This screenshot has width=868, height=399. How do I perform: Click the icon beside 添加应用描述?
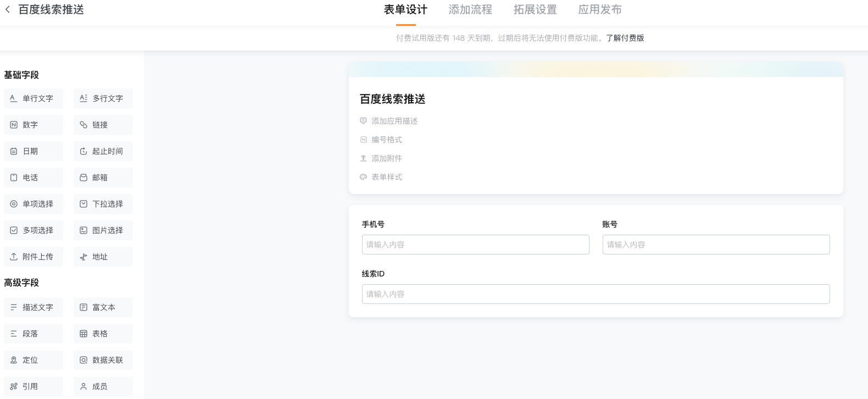(x=363, y=121)
